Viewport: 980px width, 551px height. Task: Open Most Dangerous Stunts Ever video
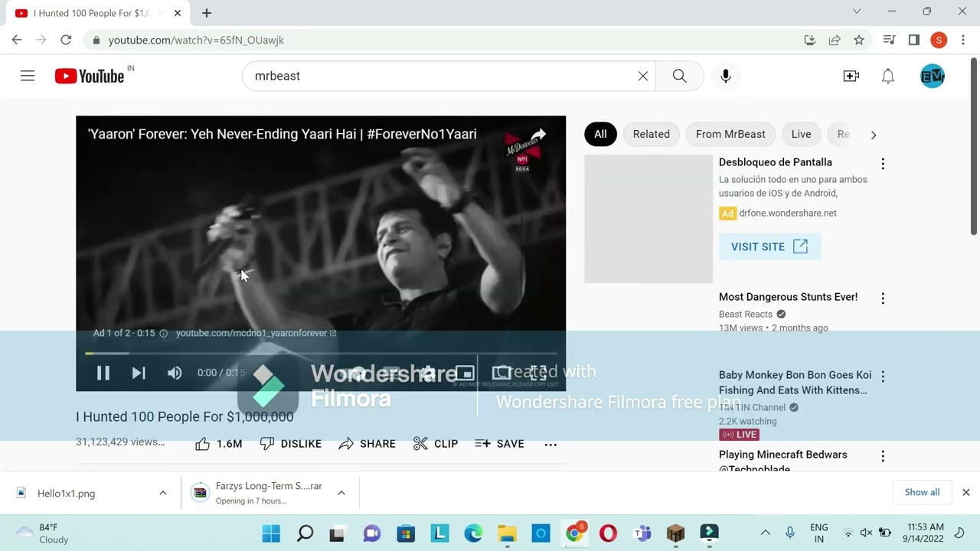(788, 297)
